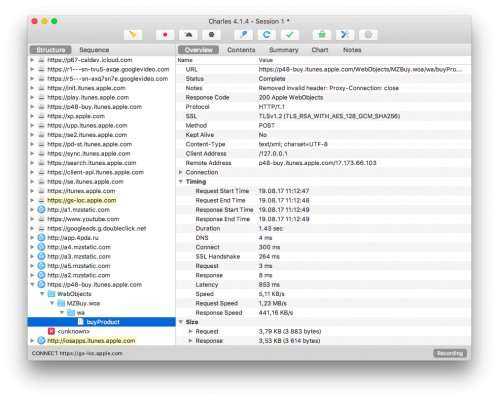Open the Summary tab
Viewport: 499px width, 400px height.
click(284, 50)
